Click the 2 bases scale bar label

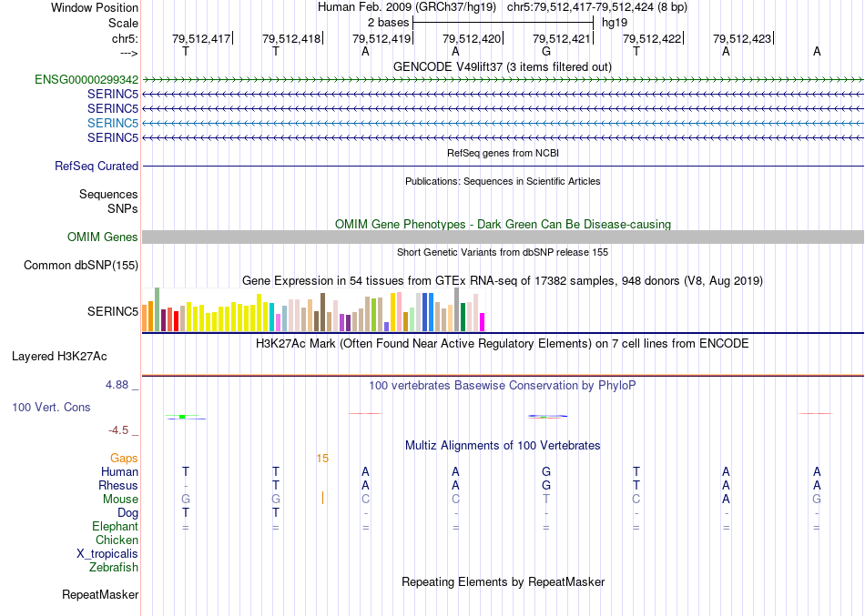point(389,23)
